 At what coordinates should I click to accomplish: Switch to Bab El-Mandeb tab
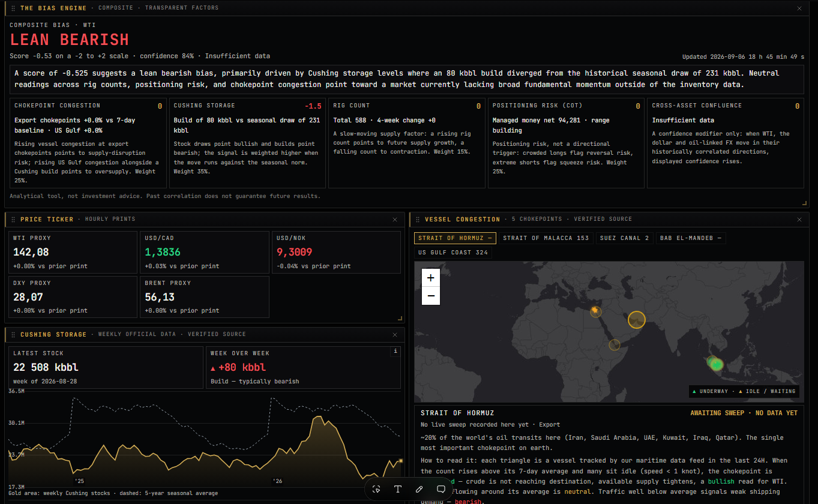pos(690,238)
